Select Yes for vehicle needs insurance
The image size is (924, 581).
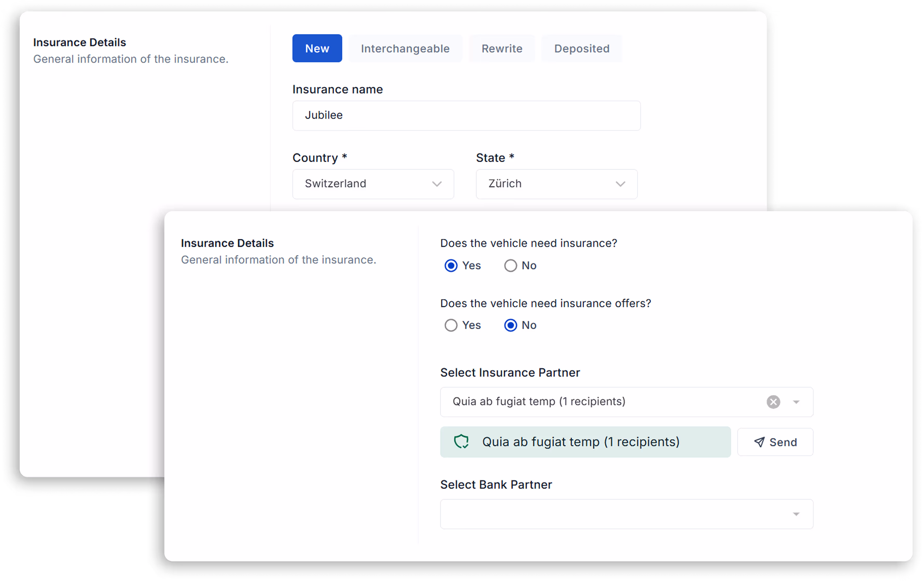[451, 266]
